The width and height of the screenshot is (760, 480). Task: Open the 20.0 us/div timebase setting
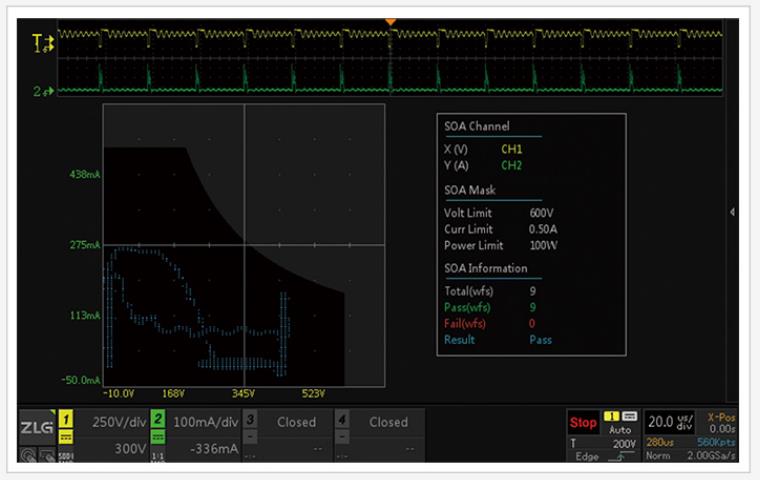tap(671, 421)
